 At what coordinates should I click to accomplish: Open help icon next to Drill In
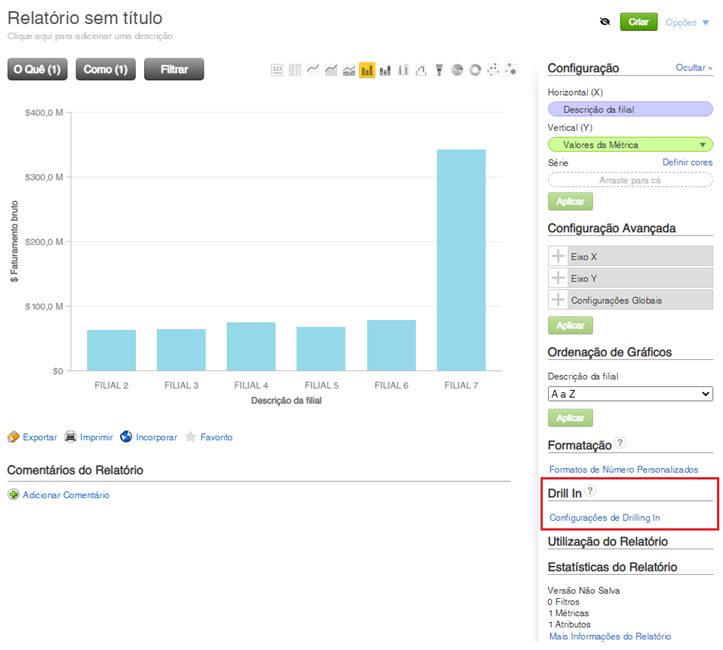click(x=590, y=490)
